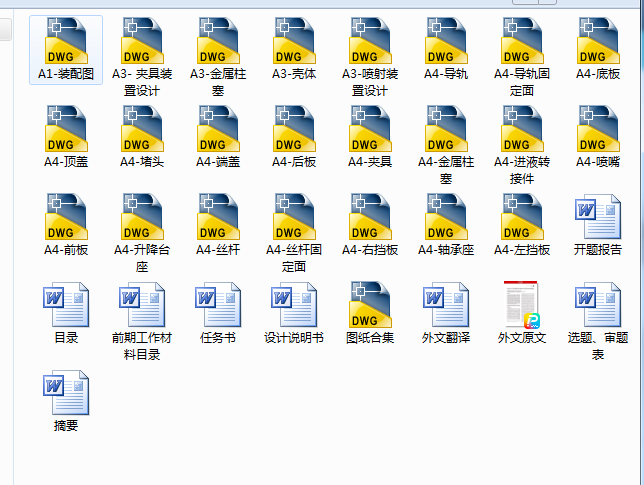Click the file name text A4-顶盖

pyautogui.click(x=66, y=162)
